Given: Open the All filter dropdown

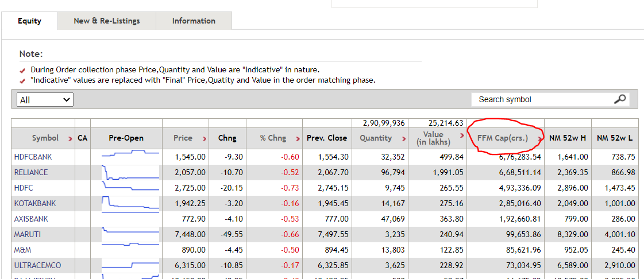Looking at the screenshot, I should coord(45,100).
